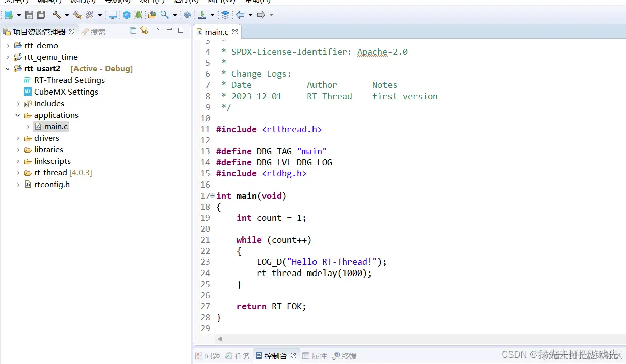Select main.c in the project tree

point(51,126)
